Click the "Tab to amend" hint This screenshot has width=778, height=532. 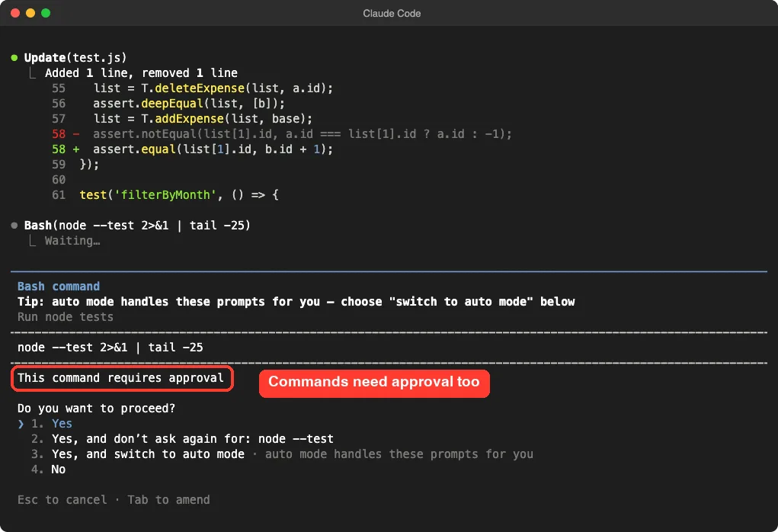click(x=168, y=500)
